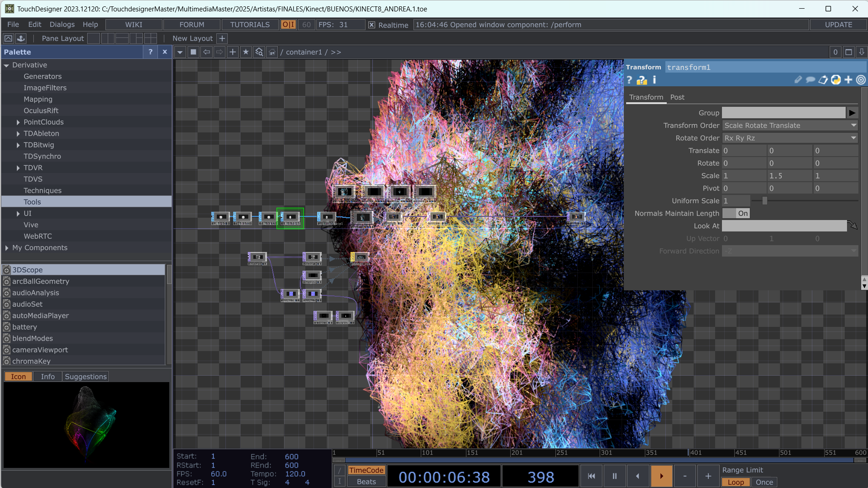Image resolution: width=868 pixels, height=488 pixels.
Task: Open the Transform Order dropdown
Action: pyautogui.click(x=790, y=126)
